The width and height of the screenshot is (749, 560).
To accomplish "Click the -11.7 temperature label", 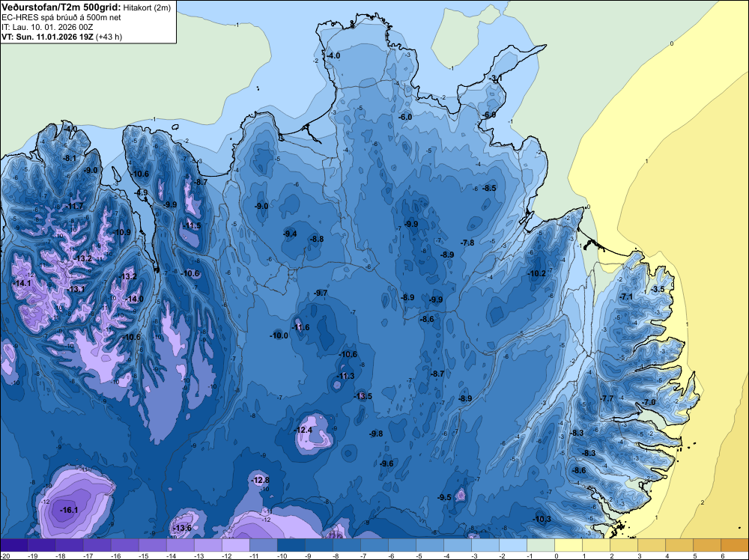I will [74, 206].
